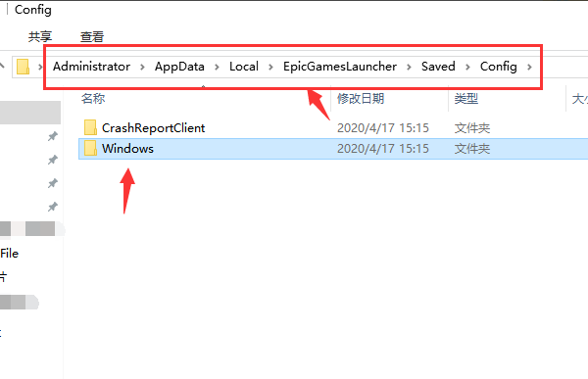
Task: Expand the chevron after Administrator
Action: coord(142,68)
